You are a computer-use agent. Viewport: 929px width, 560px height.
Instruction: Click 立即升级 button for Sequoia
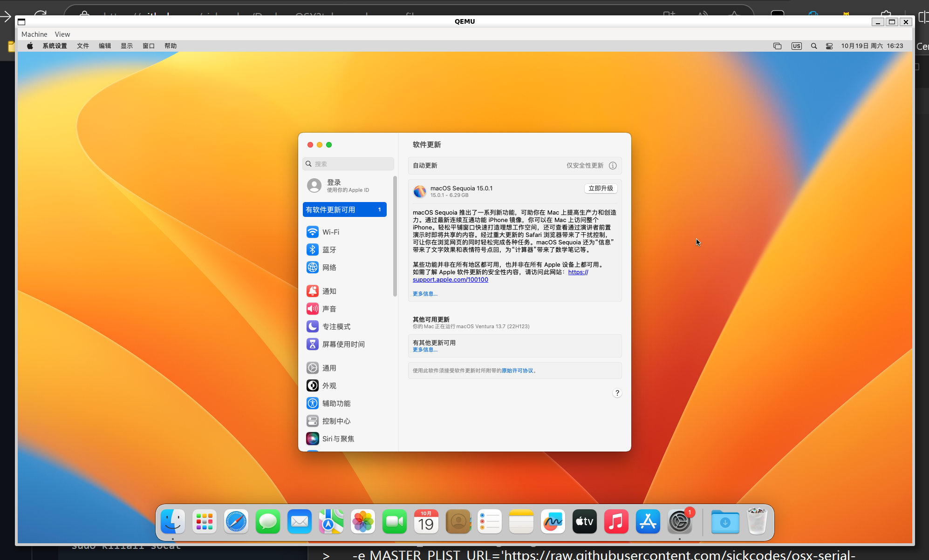coord(601,189)
